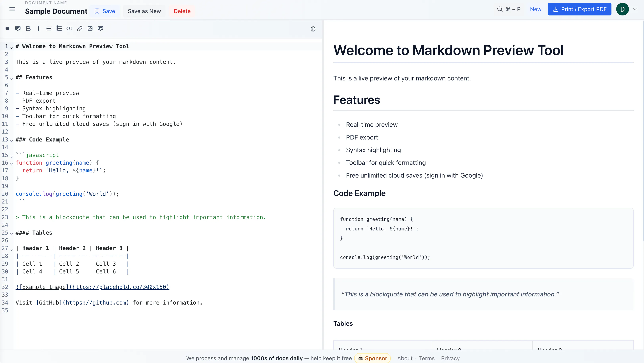Click the Sponsor button

coord(373,358)
